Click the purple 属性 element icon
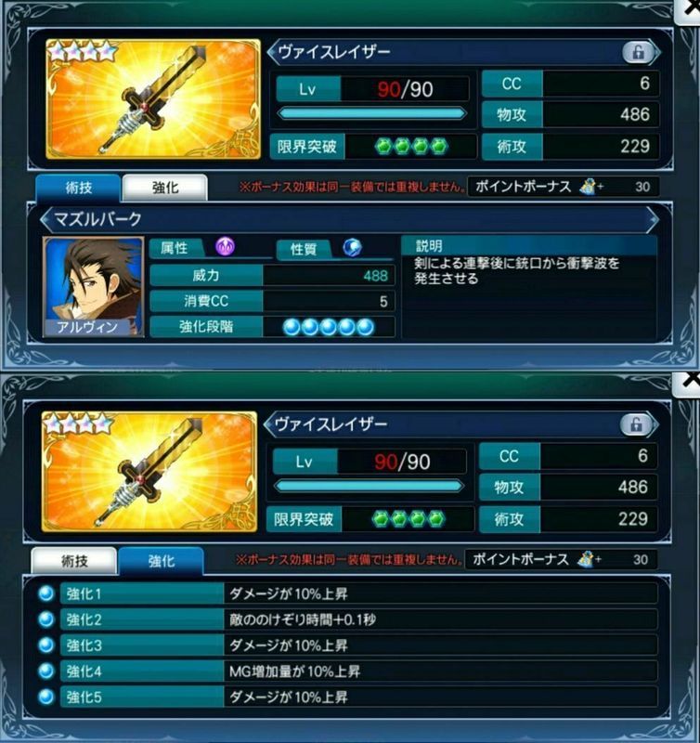700x743 pixels. (x=225, y=247)
